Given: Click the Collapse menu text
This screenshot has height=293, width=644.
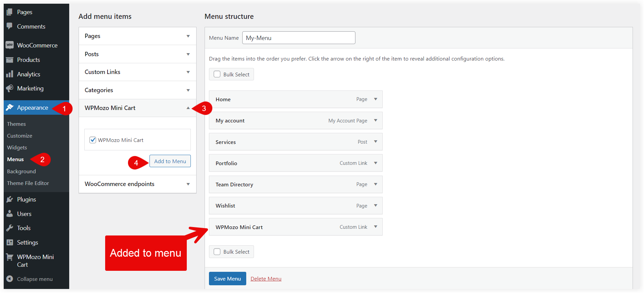Looking at the screenshot, I should point(35,279).
